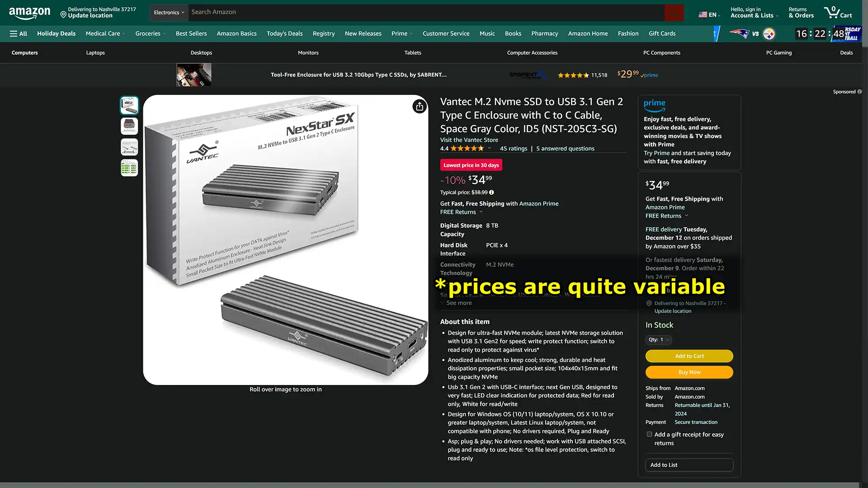Check the gift receipt checkbox
This screenshot has width=868, height=488.
pos(649,434)
